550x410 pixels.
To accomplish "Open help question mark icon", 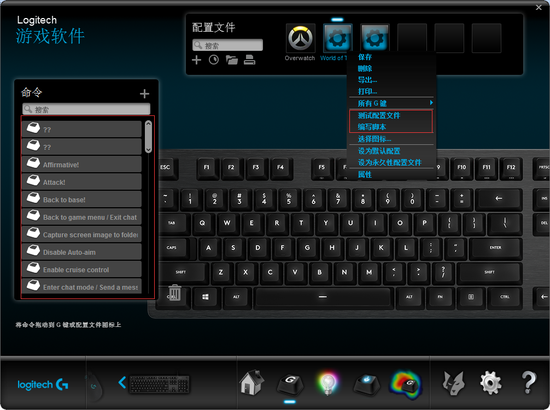I will pos(528,382).
